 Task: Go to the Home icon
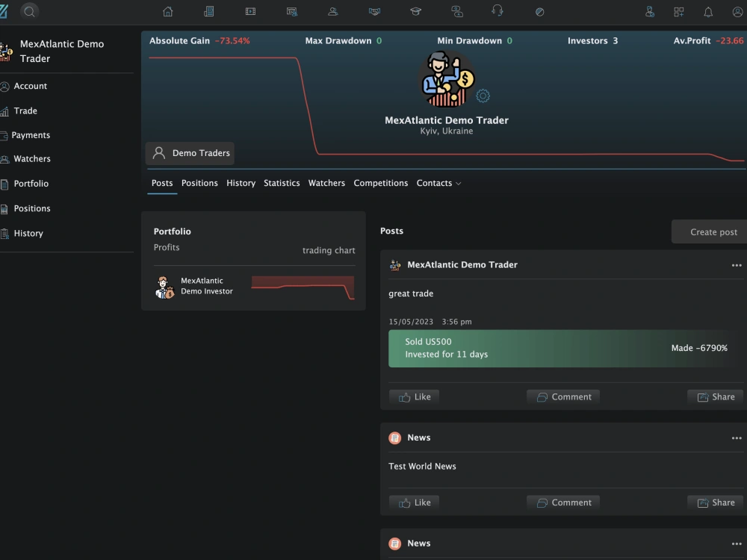(167, 11)
